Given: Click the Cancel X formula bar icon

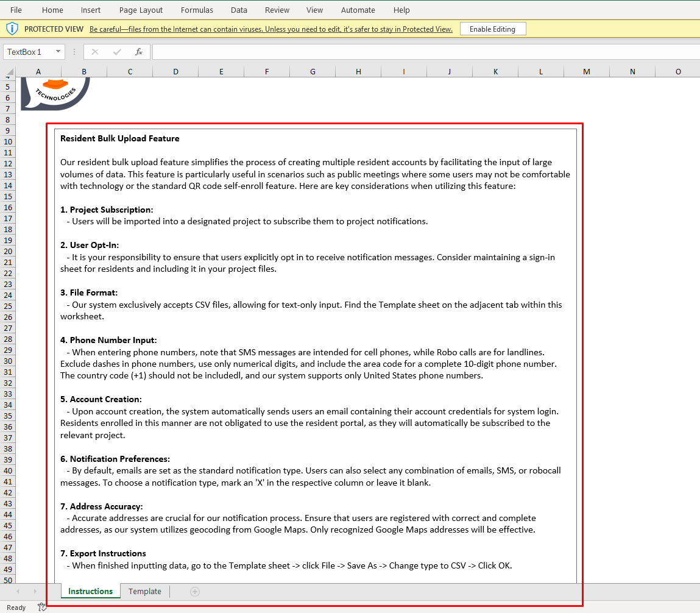Looking at the screenshot, I should 94,52.
